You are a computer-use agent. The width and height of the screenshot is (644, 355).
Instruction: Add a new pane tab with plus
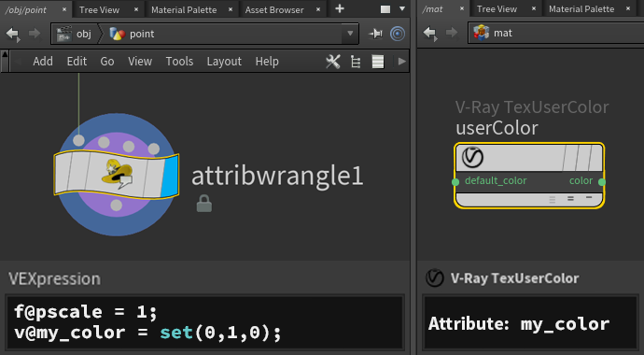pos(340,8)
